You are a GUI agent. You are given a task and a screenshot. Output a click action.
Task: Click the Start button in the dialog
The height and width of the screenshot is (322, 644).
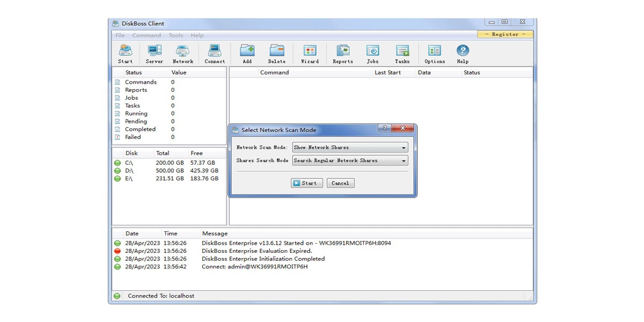(x=306, y=183)
